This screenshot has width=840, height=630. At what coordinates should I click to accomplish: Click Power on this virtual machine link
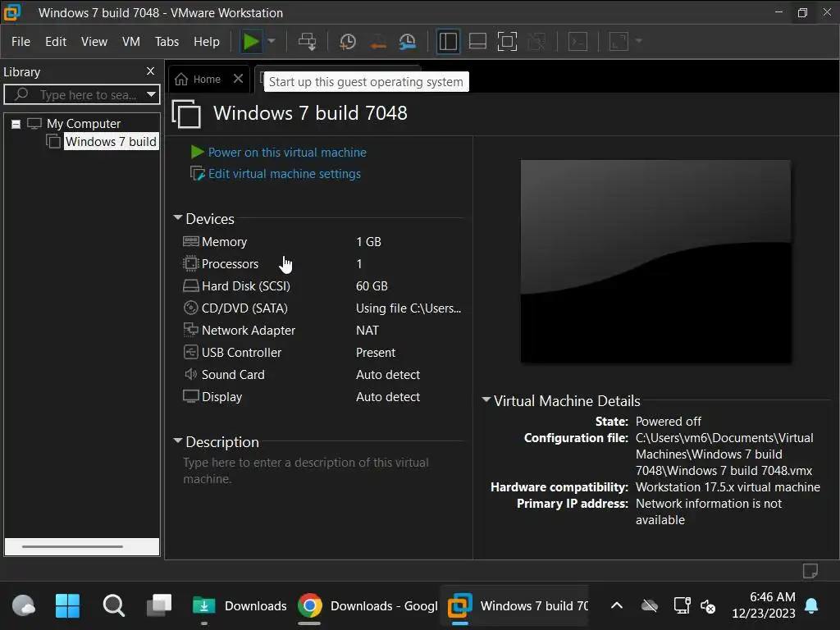[287, 152]
